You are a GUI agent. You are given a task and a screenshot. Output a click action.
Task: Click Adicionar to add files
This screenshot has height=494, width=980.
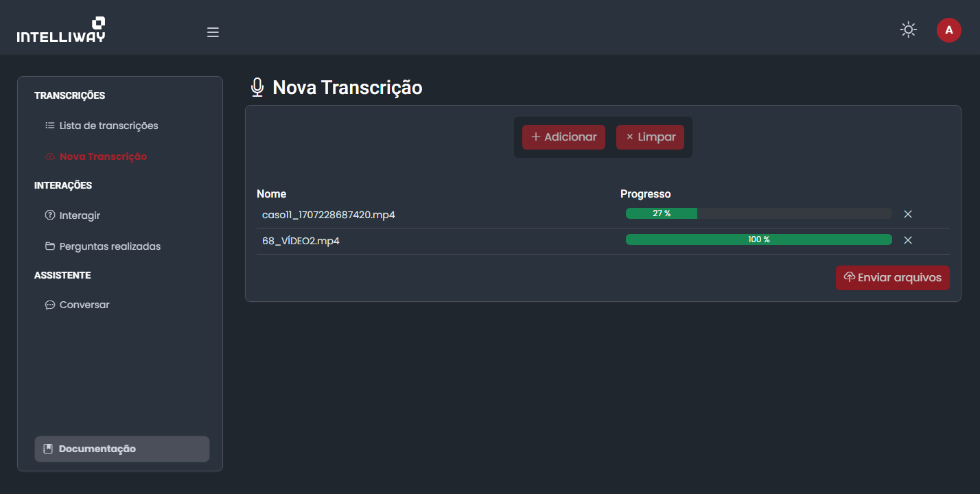click(563, 137)
